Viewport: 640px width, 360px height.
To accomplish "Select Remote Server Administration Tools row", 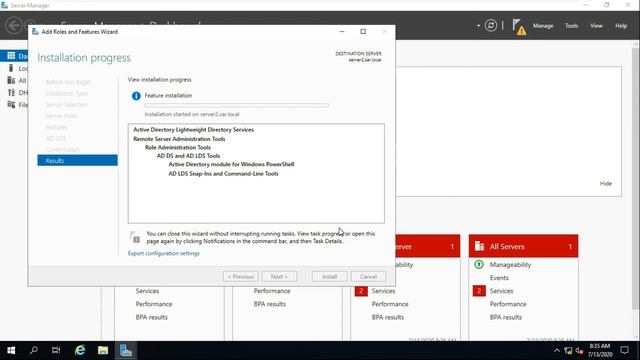I will click(179, 139).
